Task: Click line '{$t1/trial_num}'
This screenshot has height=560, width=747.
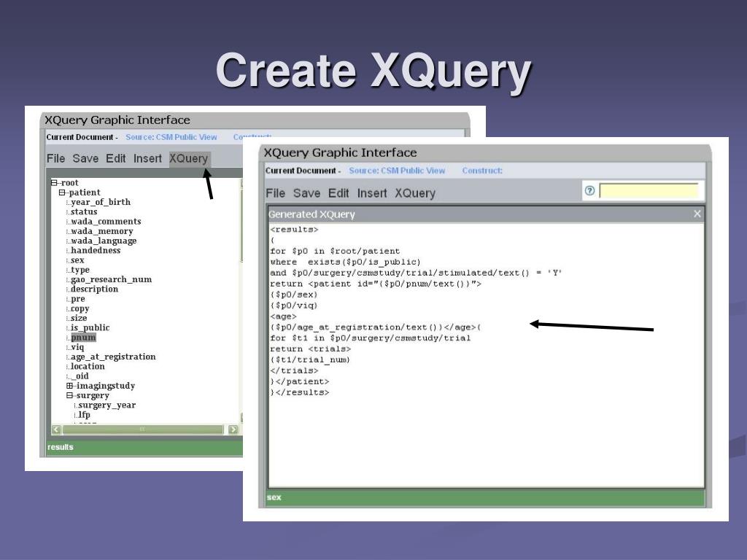Action: pyautogui.click(x=310, y=360)
